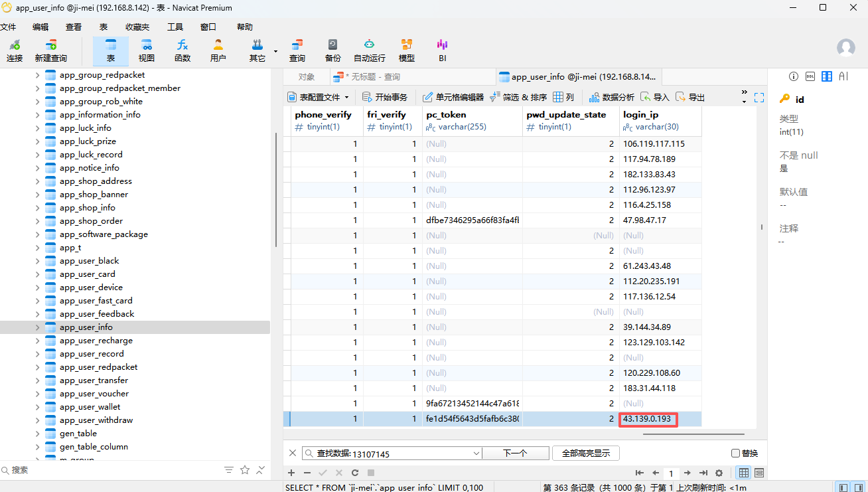
Task: Open 筛选 & 排序 filter and sort
Action: [x=518, y=97]
